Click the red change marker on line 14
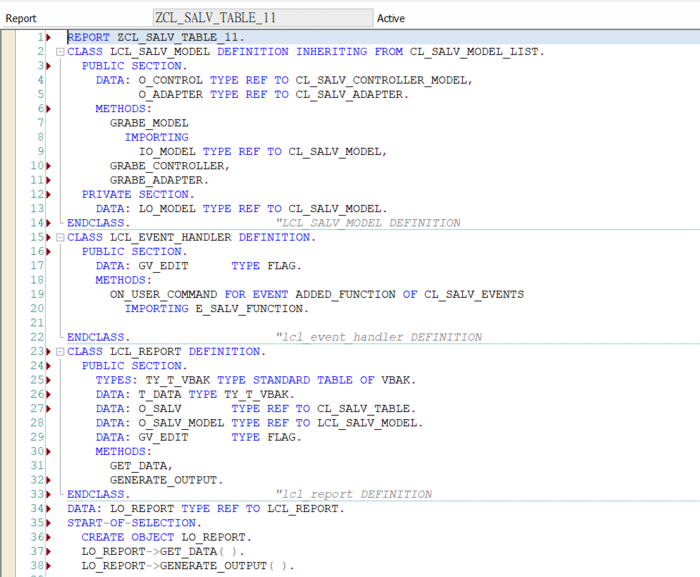700x577 pixels. point(49,223)
